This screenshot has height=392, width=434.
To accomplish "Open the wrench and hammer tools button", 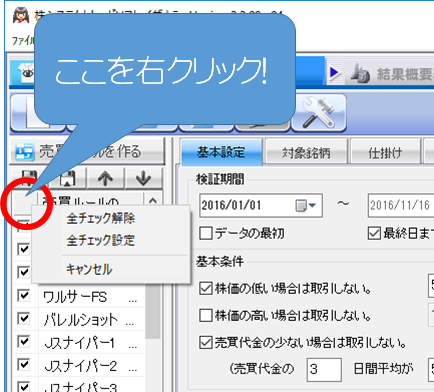I will pyautogui.click(x=319, y=113).
